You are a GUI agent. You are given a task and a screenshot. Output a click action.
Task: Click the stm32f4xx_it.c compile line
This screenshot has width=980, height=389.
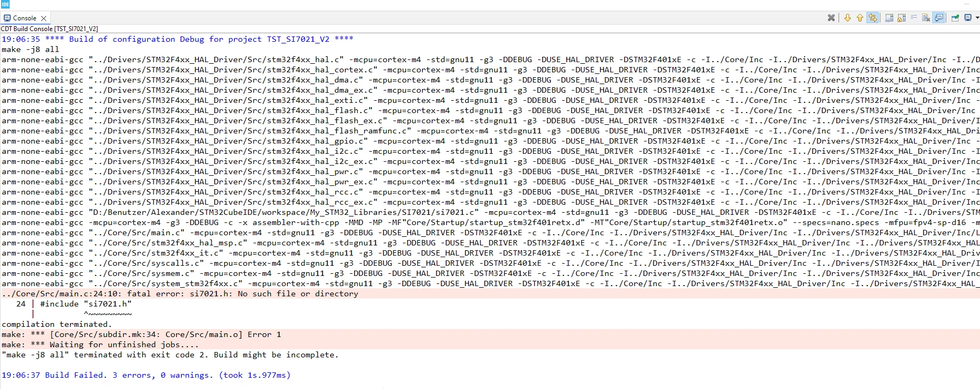490,253
